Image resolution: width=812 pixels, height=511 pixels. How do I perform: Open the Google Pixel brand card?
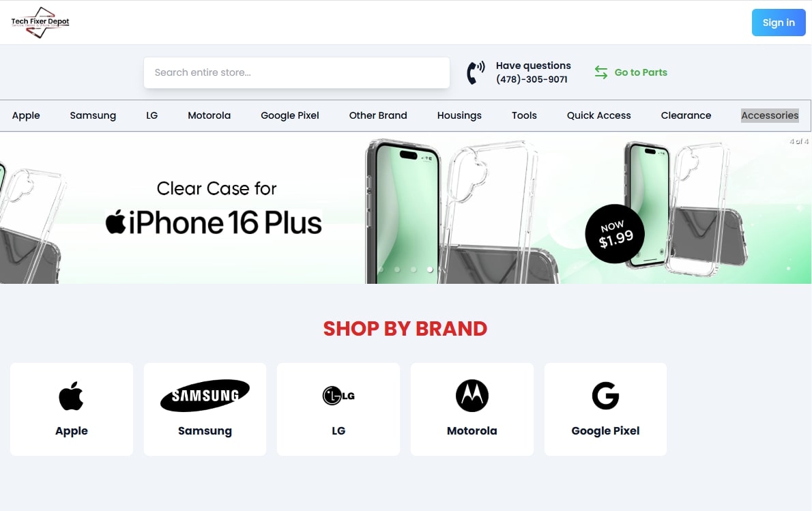[x=605, y=409]
